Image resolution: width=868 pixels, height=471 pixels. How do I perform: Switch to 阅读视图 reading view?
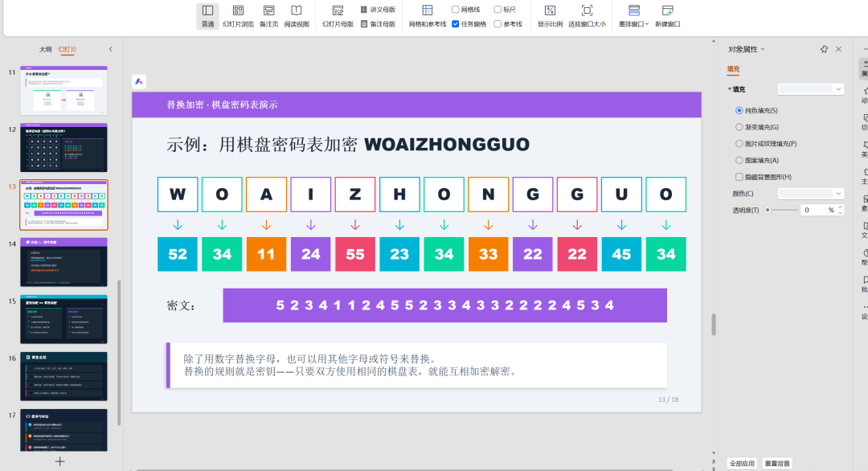(x=297, y=16)
